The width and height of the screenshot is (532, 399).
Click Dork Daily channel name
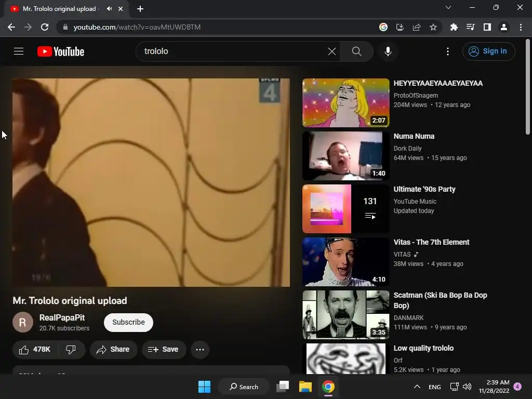click(407, 149)
